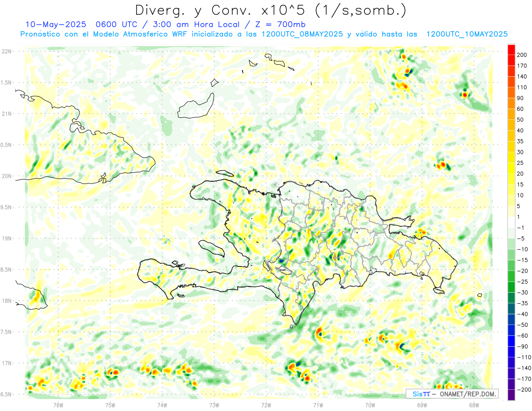
Task: Click the positive 50 color scale label
Action: coord(520,120)
